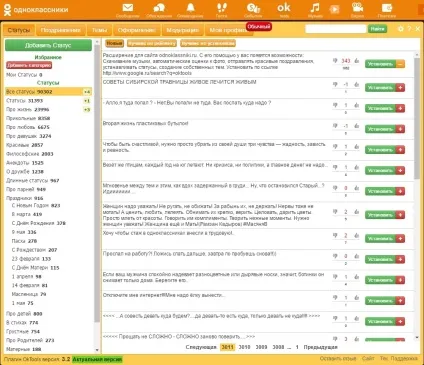Image resolution: width=424 pixels, height=365 pixels.
Task: Thumbs up the 'Женщин надо уважать' status
Action: coord(357,212)
